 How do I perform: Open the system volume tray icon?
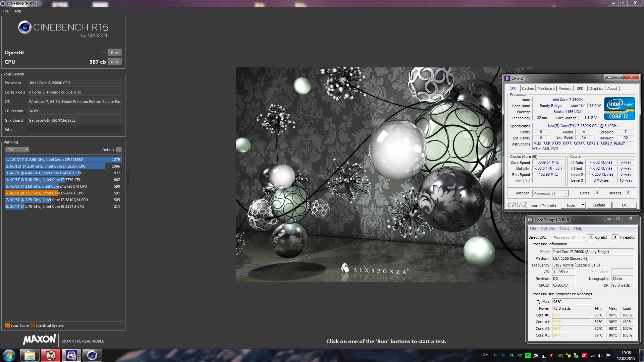[x=600, y=356]
